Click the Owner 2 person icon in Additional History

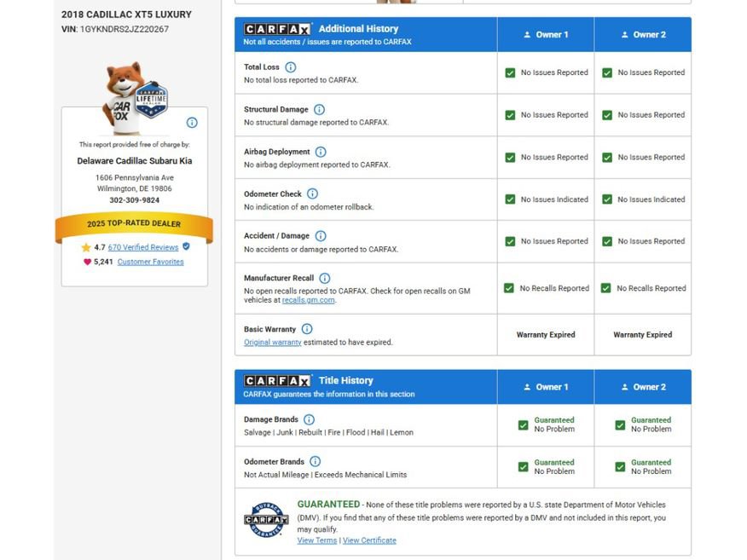[624, 35]
